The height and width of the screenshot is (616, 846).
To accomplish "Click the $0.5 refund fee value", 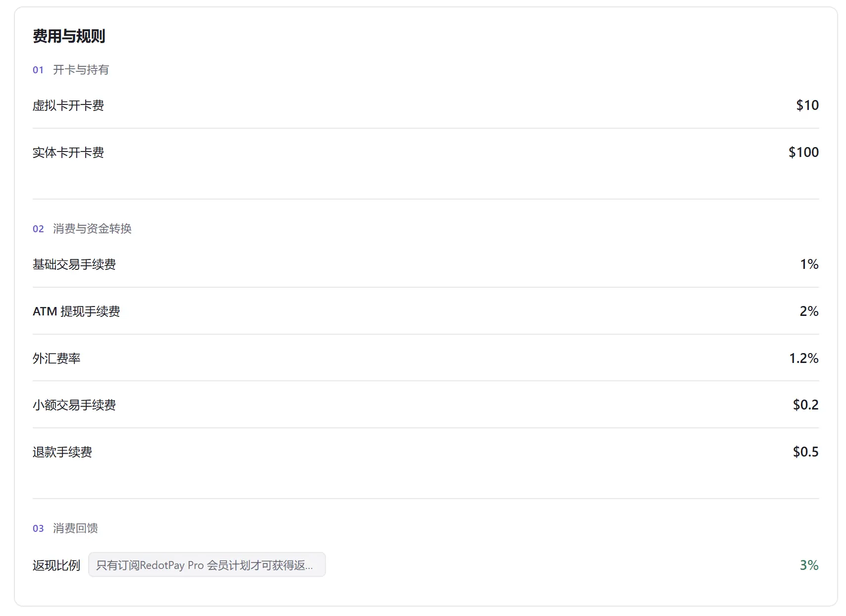I will (x=805, y=452).
